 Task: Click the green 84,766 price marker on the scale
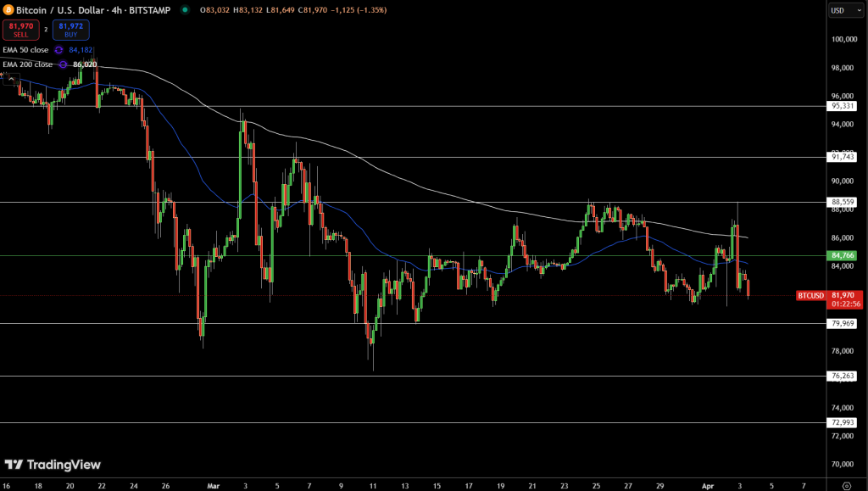(x=841, y=254)
